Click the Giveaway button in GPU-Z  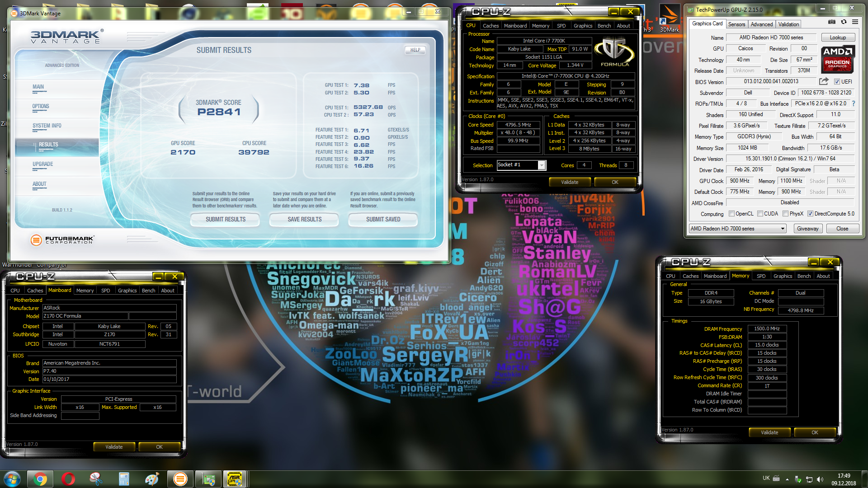click(x=807, y=229)
